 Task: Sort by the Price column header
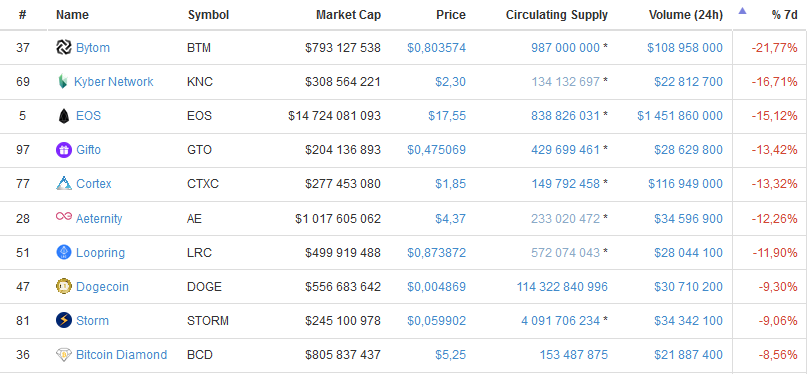451,15
